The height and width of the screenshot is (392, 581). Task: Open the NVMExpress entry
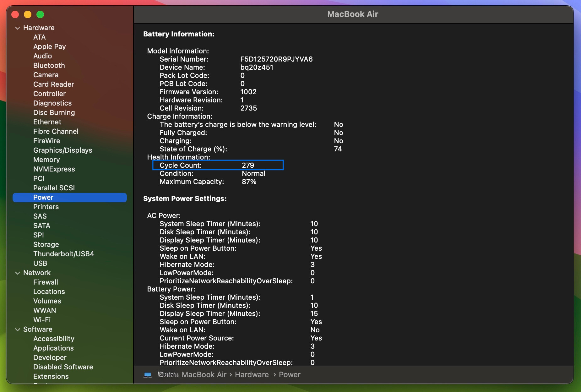coord(54,169)
